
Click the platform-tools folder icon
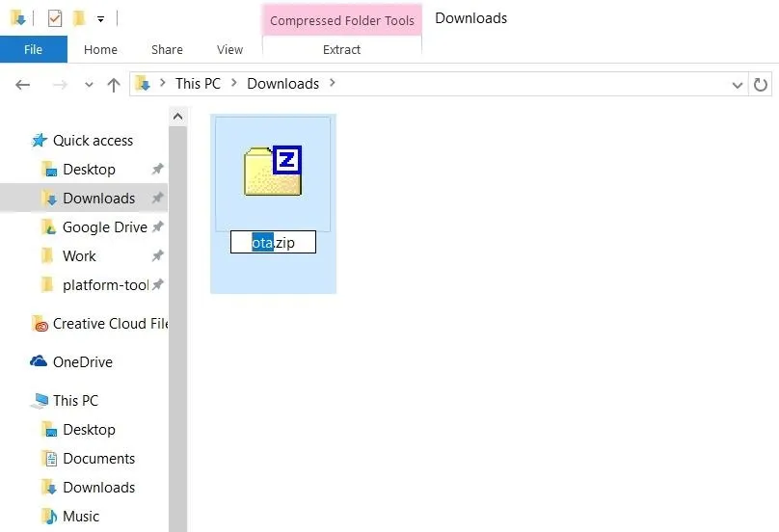[x=47, y=284]
